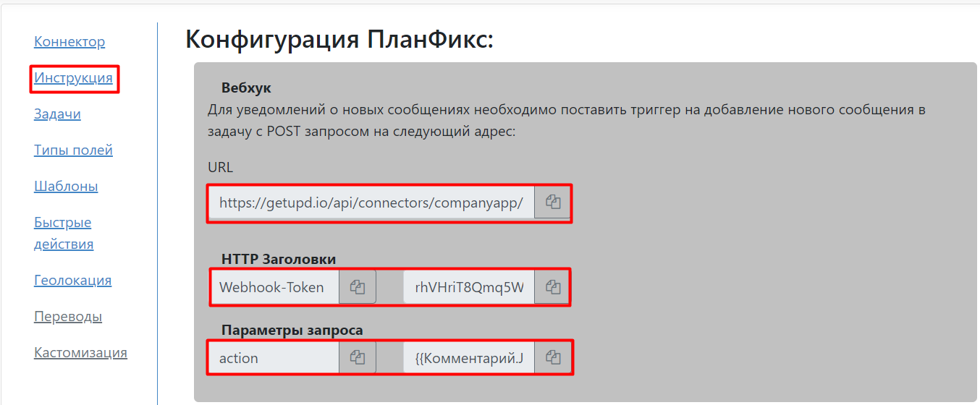
Task: Copy the {{Комментарий.J parameter value
Action: click(553, 357)
